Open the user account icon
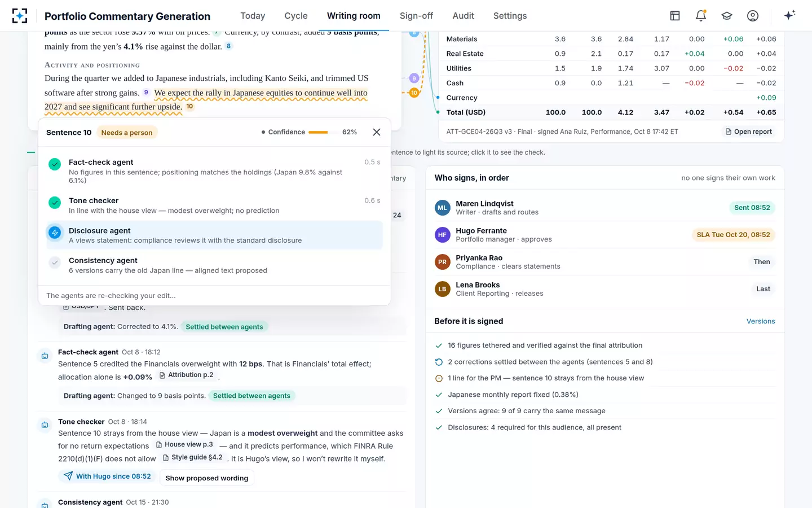 [x=753, y=16]
